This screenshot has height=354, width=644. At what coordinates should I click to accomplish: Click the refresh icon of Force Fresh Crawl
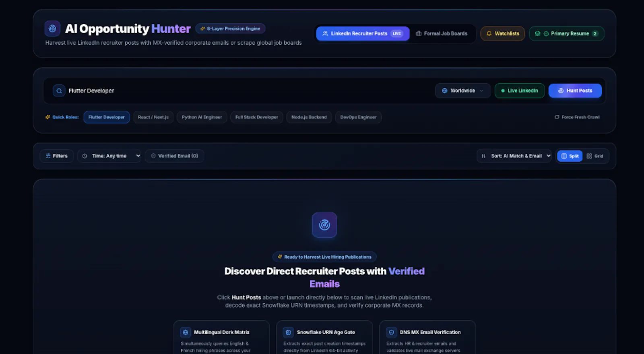(x=557, y=117)
